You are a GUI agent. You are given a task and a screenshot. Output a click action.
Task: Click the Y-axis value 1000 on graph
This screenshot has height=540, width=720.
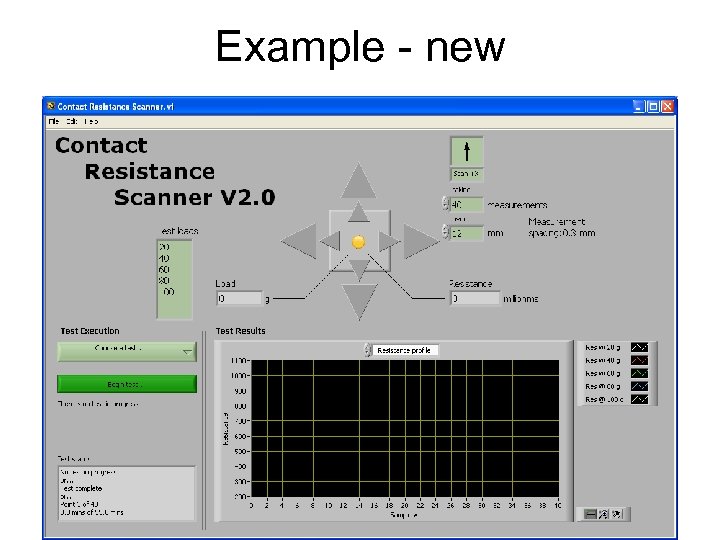[x=239, y=376]
